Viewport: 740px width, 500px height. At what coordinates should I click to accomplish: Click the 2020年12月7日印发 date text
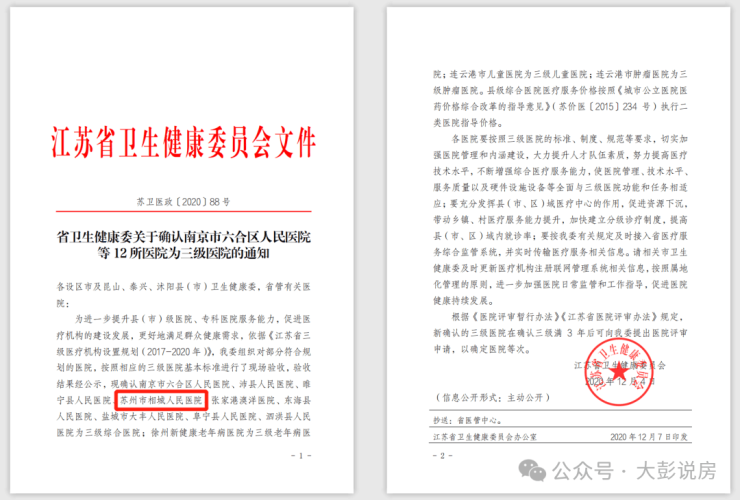point(648,437)
